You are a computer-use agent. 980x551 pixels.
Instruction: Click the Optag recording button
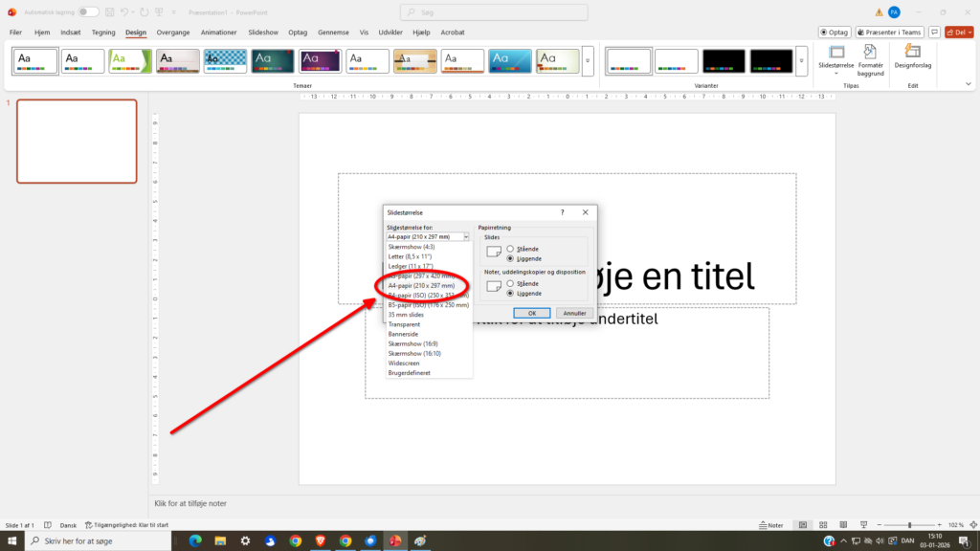(x=834, y=31)
